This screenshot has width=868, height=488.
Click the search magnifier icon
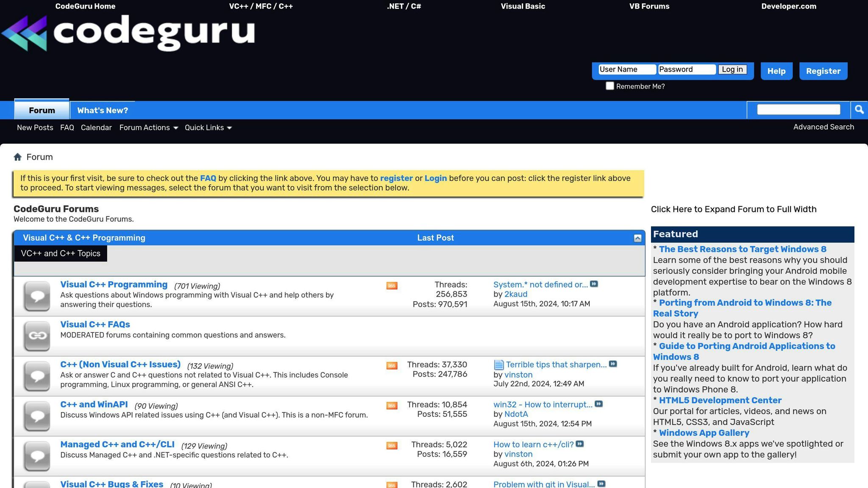pos(859,109)
